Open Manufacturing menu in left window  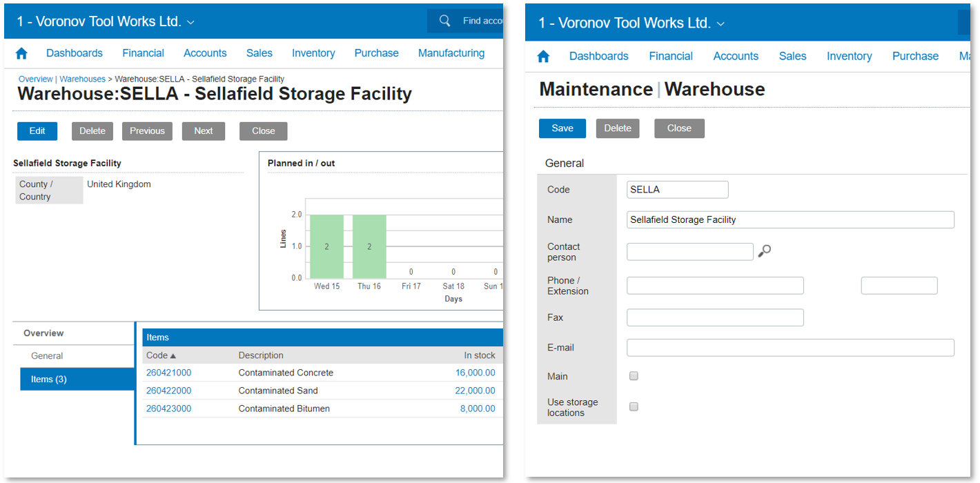(451, 53)
